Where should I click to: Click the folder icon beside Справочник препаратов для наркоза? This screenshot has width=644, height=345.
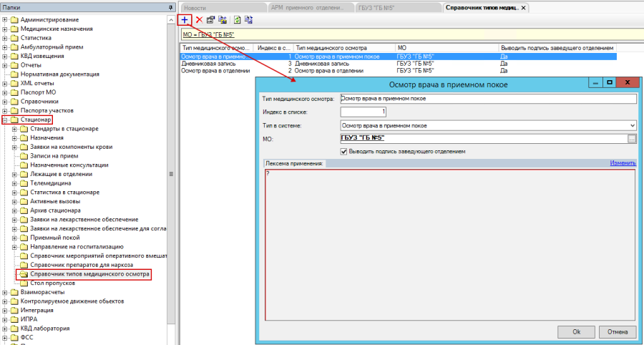pos(24,265)
